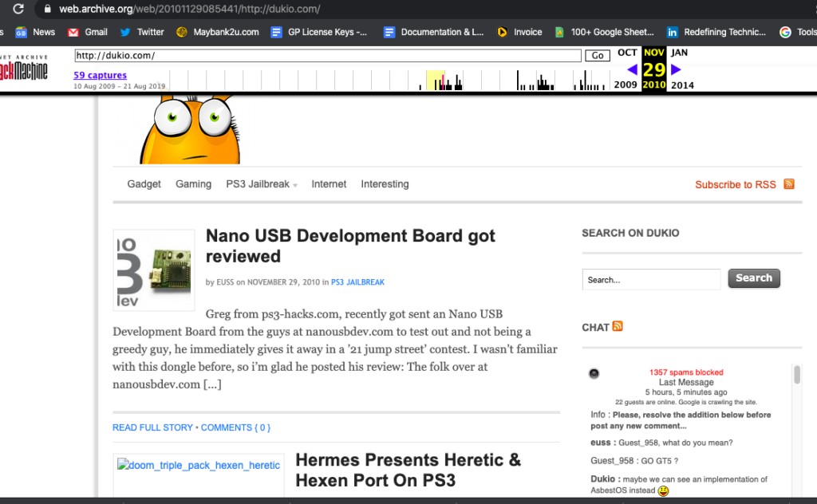Open the Twitter bird bookmark icon
This screenshot has height=504, width=817.
pyautogui.click(x=125, y=32)
